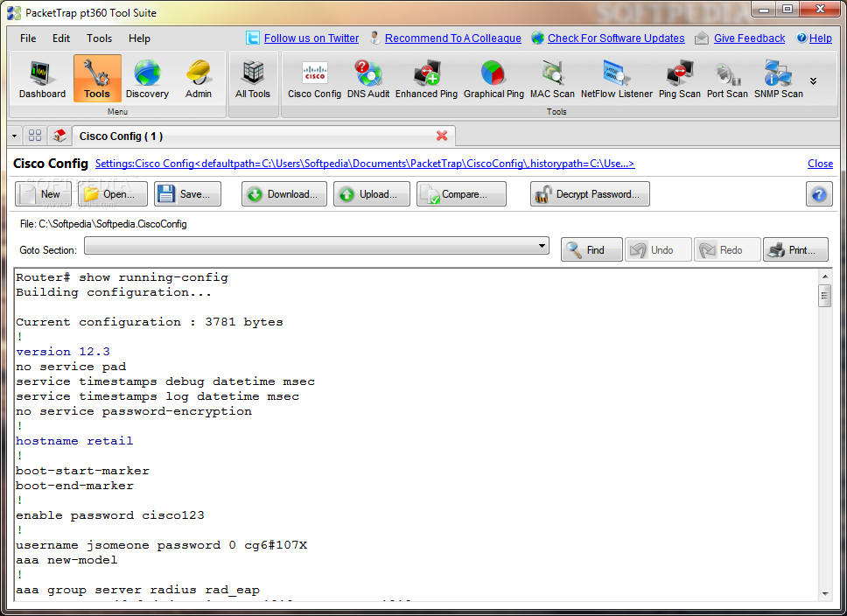Click the Print... button
Image resolution: width=847 pixels, height=616 pixels.
click(795, 249)
